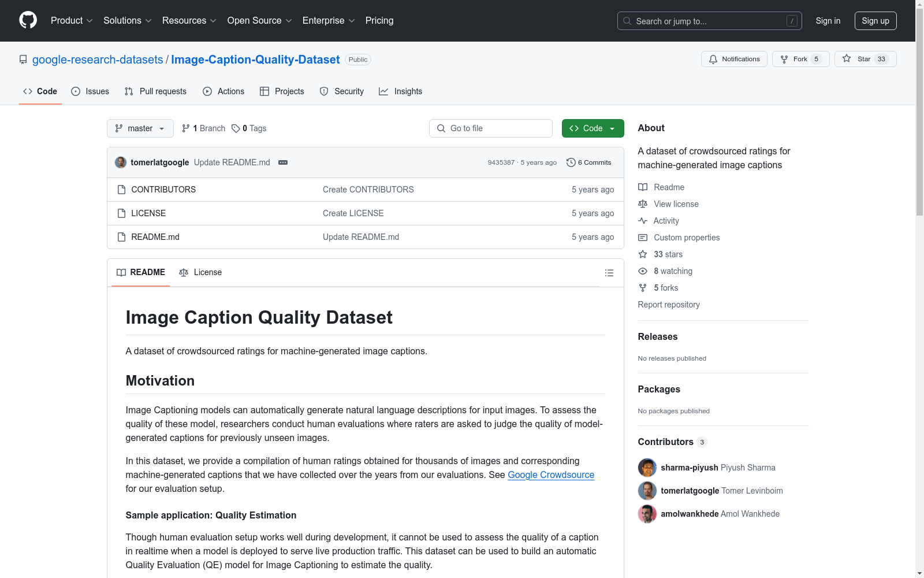Image resolution: width=924 pixels, height=578 pixels.
Task: Click the repository book icon beside google-research-datasets
Action: [23, 60]
